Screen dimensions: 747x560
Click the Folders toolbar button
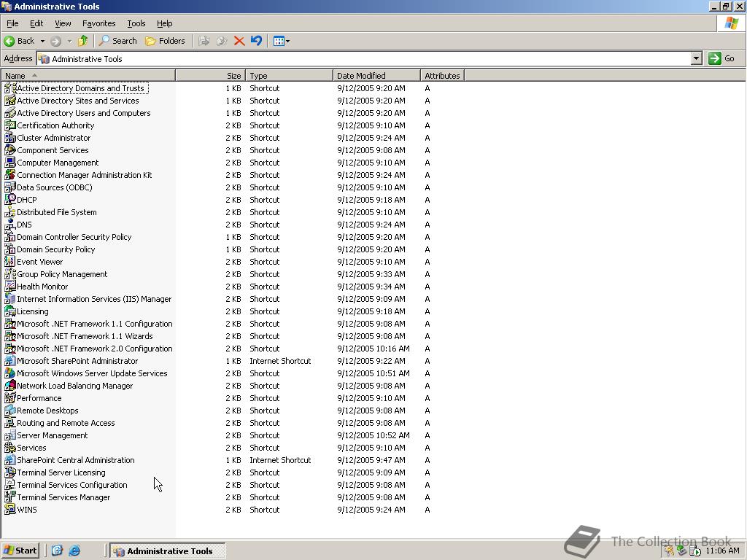(165, 41)
